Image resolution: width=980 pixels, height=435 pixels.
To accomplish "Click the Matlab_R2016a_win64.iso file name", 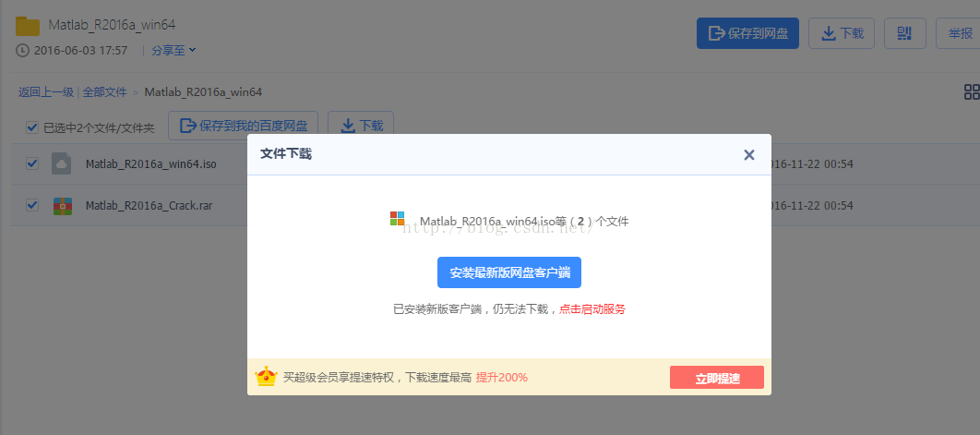I will tap(150, 164).
